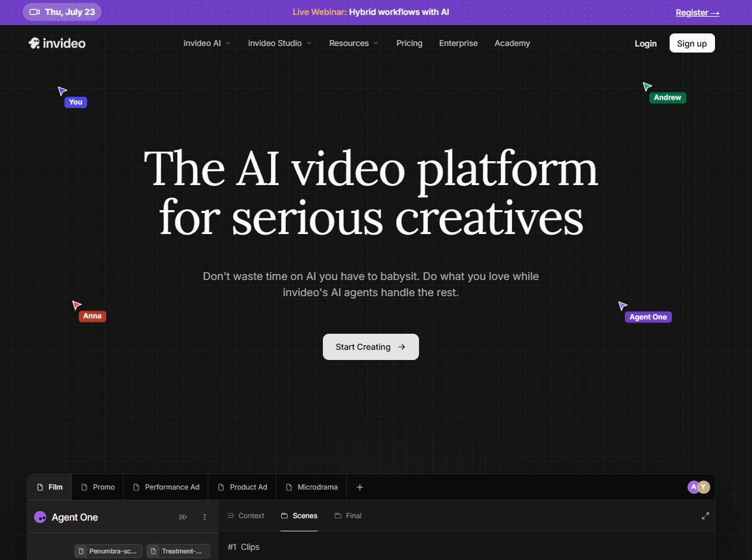Click the purple A collaborator avatar
Image resolution: width=752 pixels, height=560 pixels.
click(693, 487)
